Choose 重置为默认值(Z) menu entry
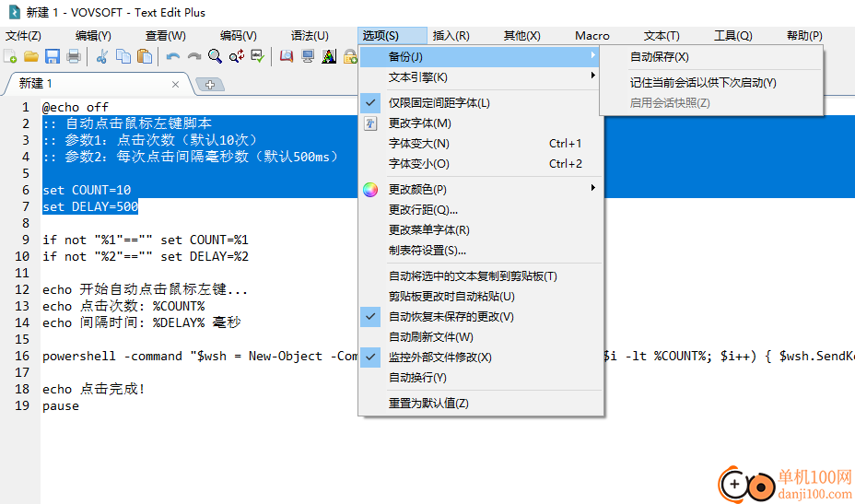Image resolution: width=855 pixels, height=504 pixels. point(481,404)
